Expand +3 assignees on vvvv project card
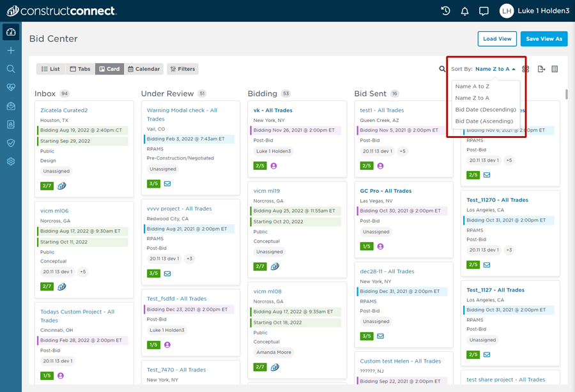575x392 pixels. pos(190,259)
